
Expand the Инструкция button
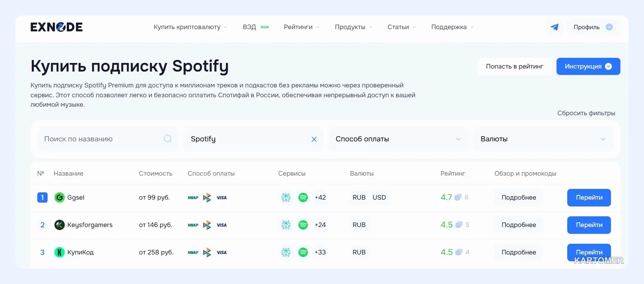(588, 66)
